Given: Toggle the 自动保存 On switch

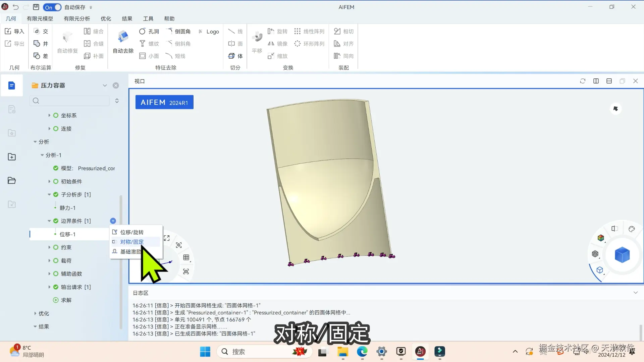Looking at the screenshot, I should point(52,7).
